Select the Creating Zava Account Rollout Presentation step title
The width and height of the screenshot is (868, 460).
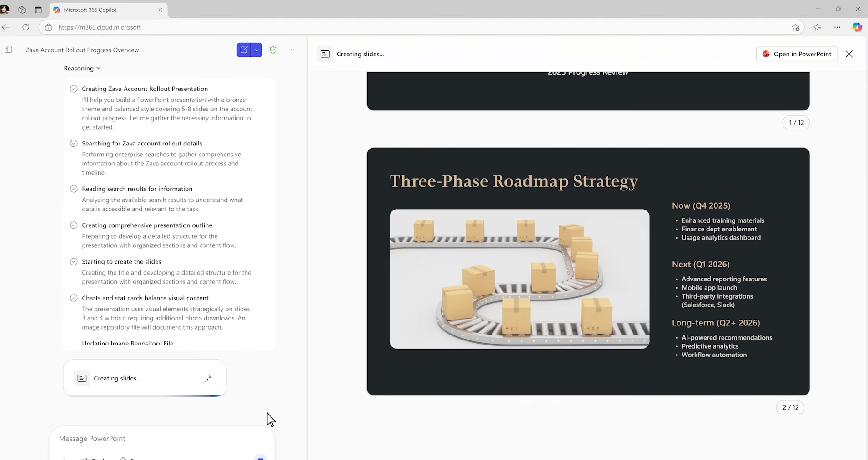pyautogui.click(x=145, y=89)
